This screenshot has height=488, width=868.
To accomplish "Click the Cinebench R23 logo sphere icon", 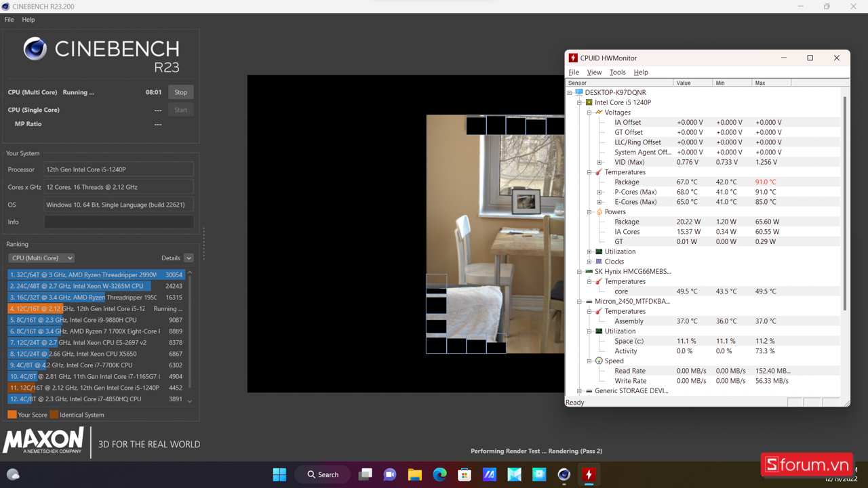I will (35, 49).
